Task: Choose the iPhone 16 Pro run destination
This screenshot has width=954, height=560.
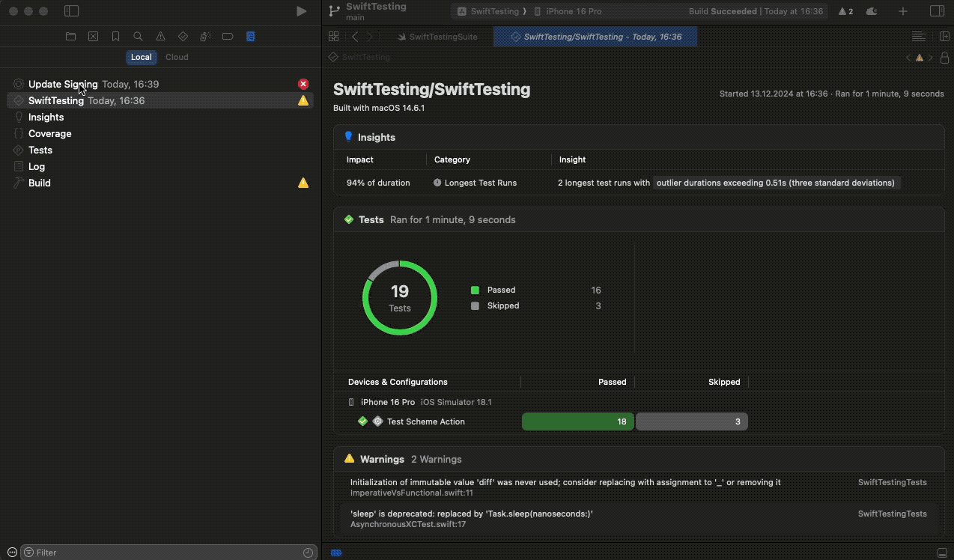Action: (x=567, y=11)
